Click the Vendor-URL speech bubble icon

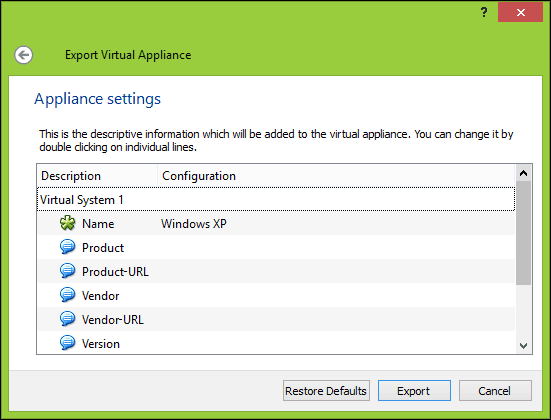click(x=67, y=319)
